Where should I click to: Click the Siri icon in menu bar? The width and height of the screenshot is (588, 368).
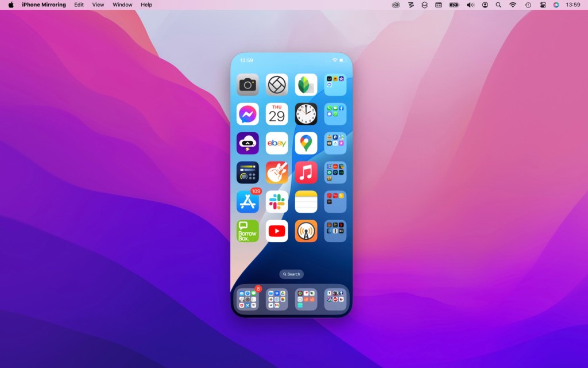[556, 5]
